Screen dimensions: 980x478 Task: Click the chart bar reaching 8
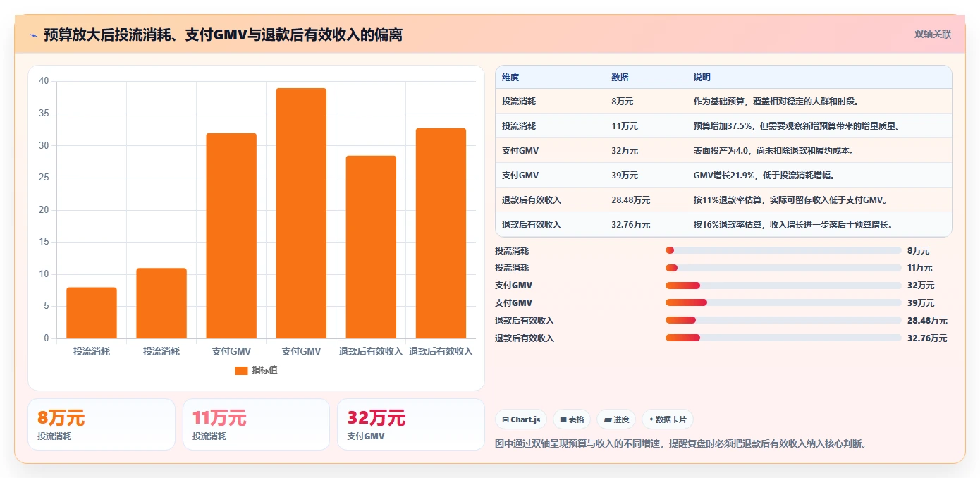[92, 313]
